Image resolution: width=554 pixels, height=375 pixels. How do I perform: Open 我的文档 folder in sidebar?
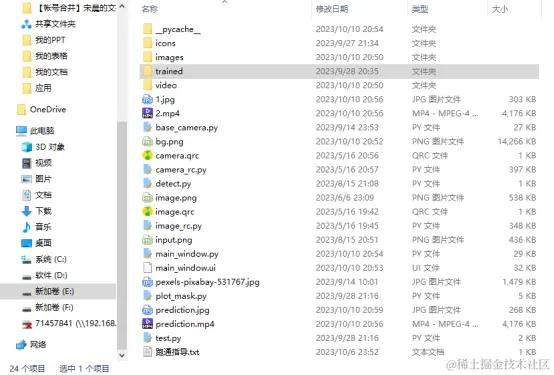(51, 72)
